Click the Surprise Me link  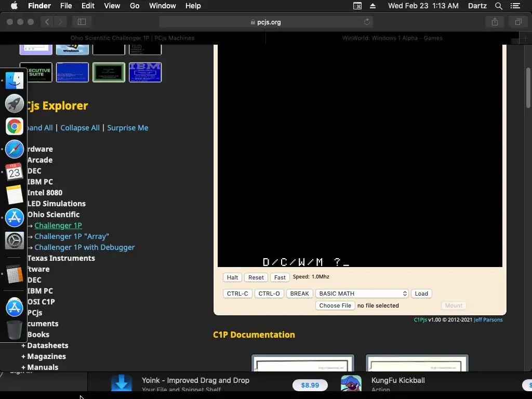pos(128,128)
